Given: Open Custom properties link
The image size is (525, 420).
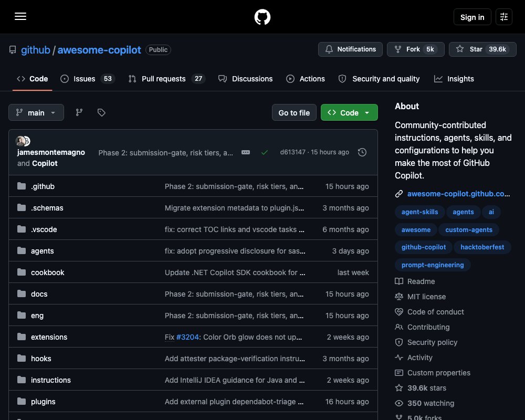Looking at the screenshot, I should pyautogui.click(x=433, y=373).
